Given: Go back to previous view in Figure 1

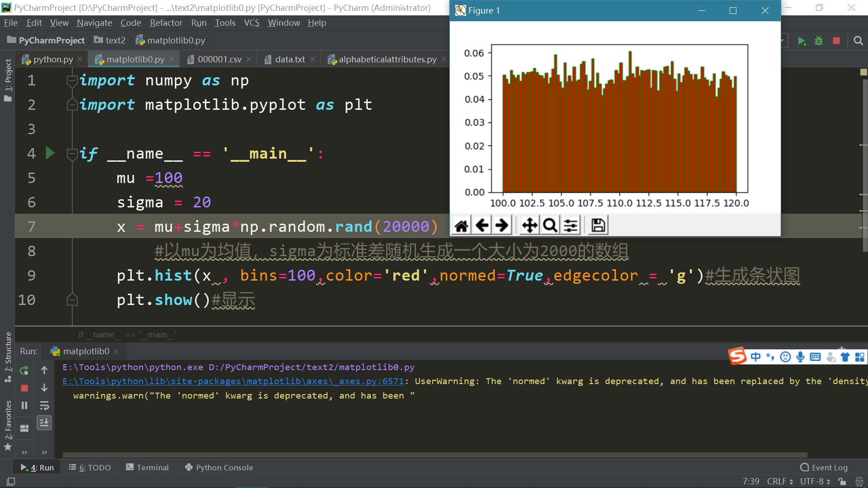Looking at the screenshot, I should [482, 225].
